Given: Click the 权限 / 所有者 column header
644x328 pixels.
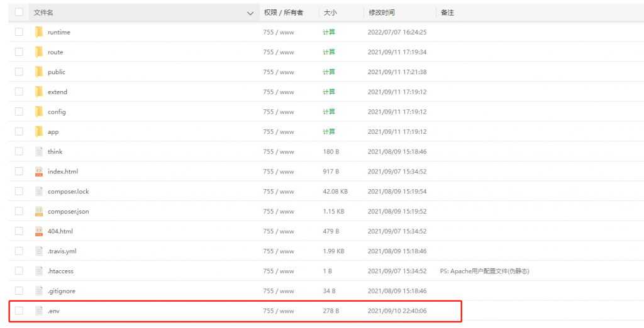Looking at the screenshot, I should 284,13.
